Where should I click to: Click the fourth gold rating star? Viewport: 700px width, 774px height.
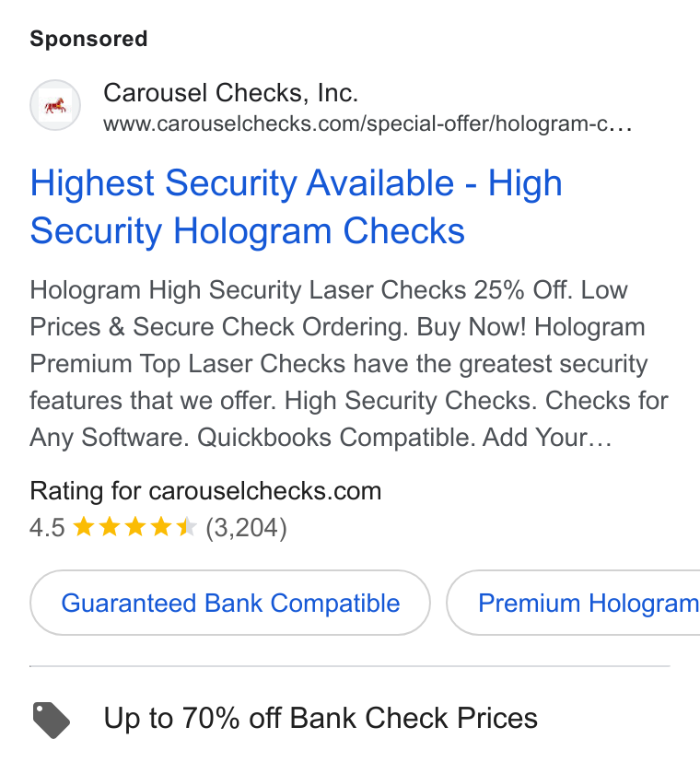coord(161,527)
